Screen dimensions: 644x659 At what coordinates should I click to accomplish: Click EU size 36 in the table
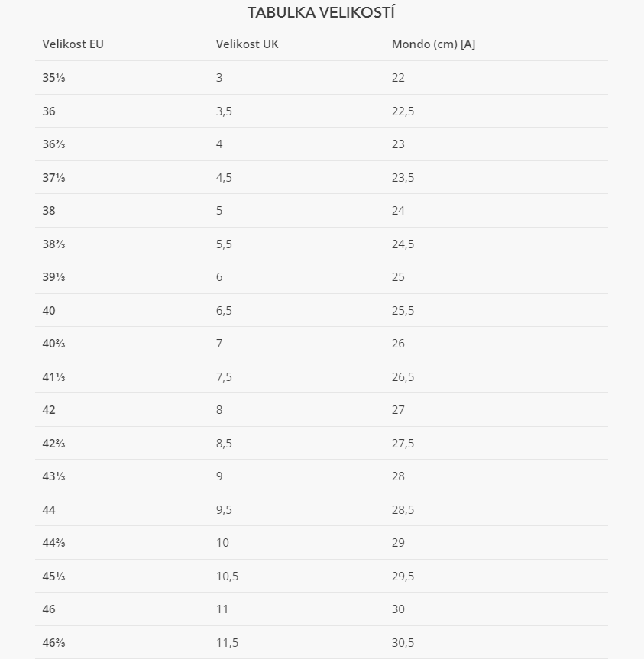click(49, 111)
